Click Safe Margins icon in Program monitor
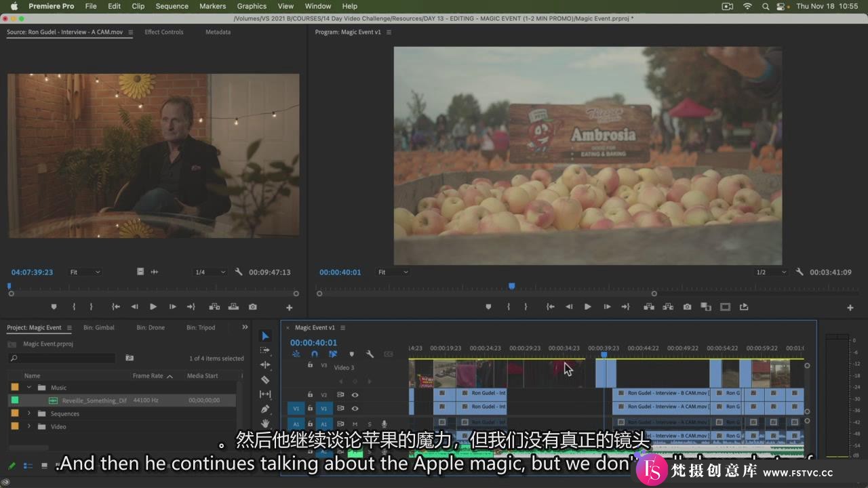The width and height of the screenshot is (868, 488). coord(725,307)
